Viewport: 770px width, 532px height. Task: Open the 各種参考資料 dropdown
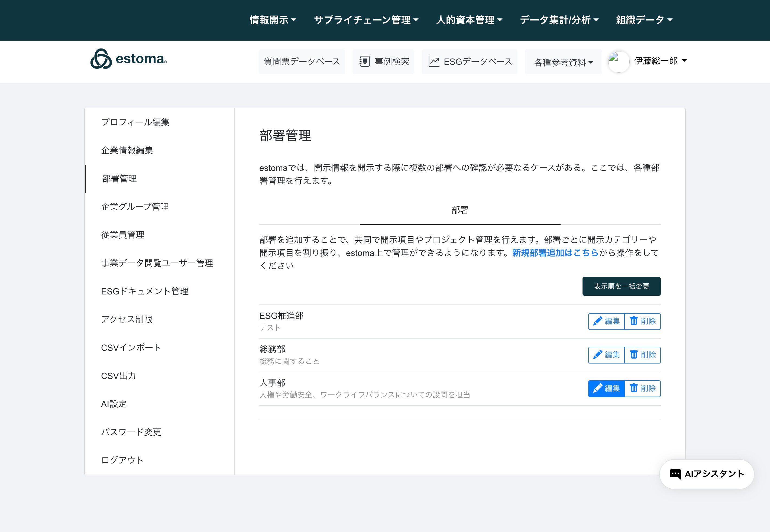coord(563,62)
